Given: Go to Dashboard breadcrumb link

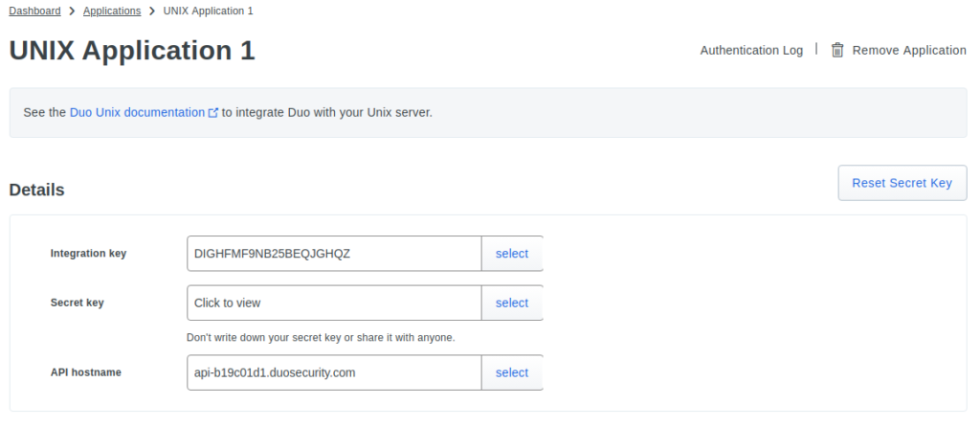Looking at the screenshot, I should point(35,11).
